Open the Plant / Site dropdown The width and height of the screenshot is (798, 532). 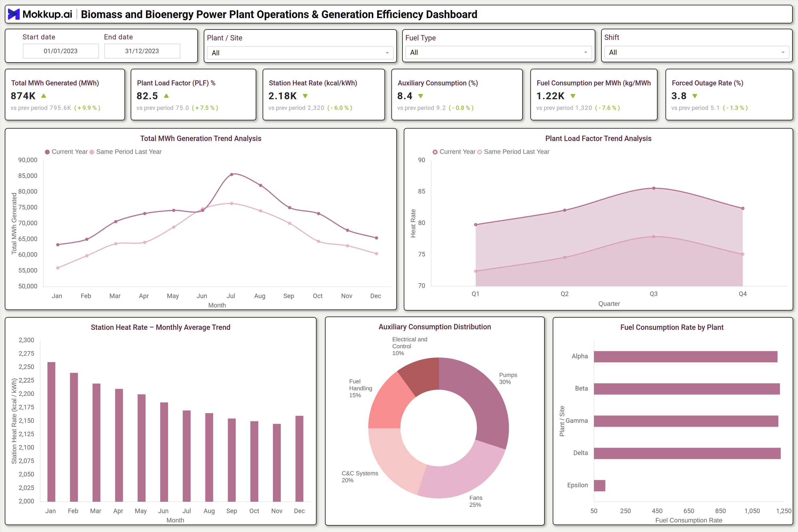[x=300, y=53]
